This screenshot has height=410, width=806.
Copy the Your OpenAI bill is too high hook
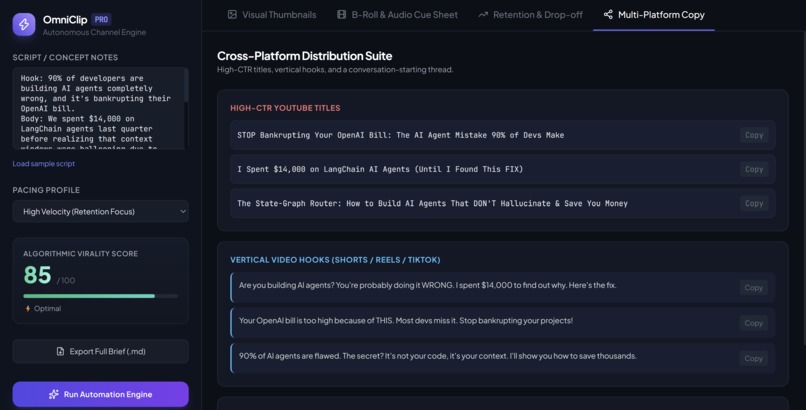click(754, 323)
